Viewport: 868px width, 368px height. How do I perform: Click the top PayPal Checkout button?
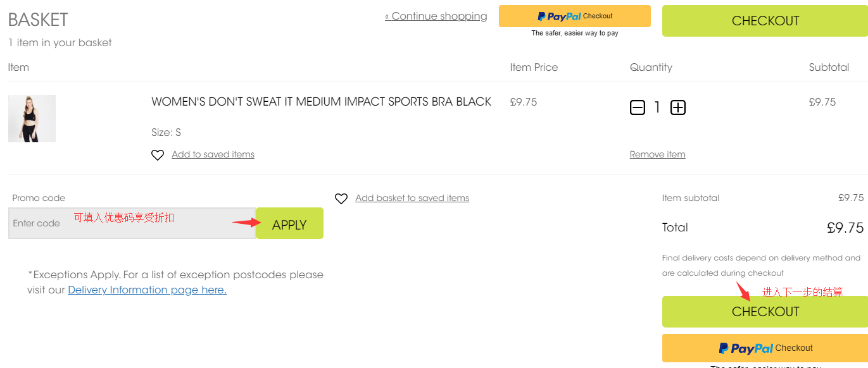(x=574, y=16)
